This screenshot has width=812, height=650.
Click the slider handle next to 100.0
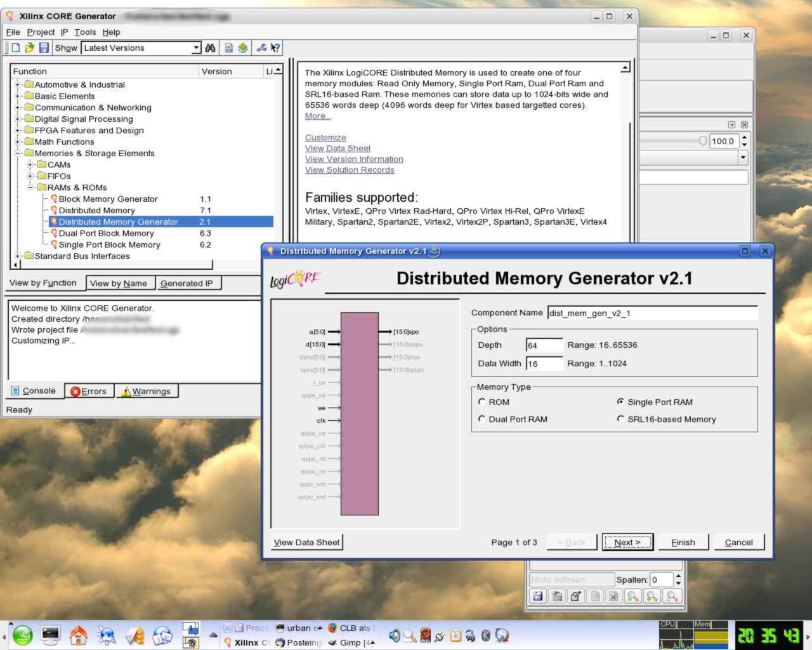coord(703,141)
